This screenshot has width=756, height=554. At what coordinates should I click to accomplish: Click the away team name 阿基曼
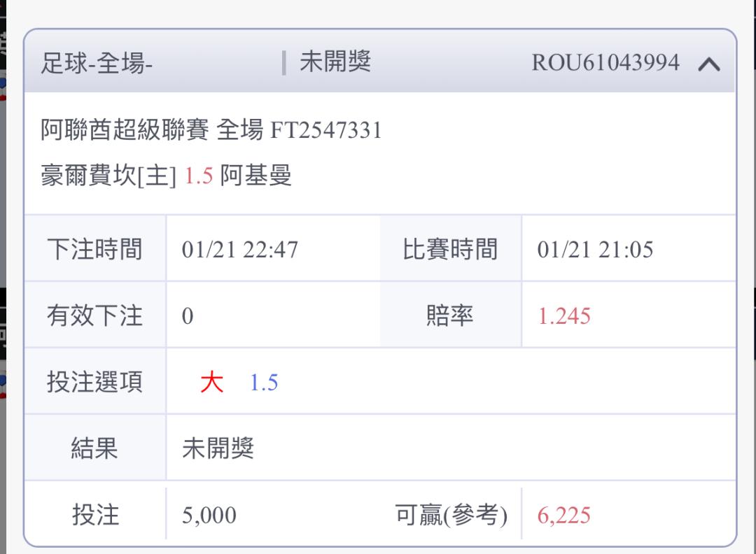(x=256, y=175)
